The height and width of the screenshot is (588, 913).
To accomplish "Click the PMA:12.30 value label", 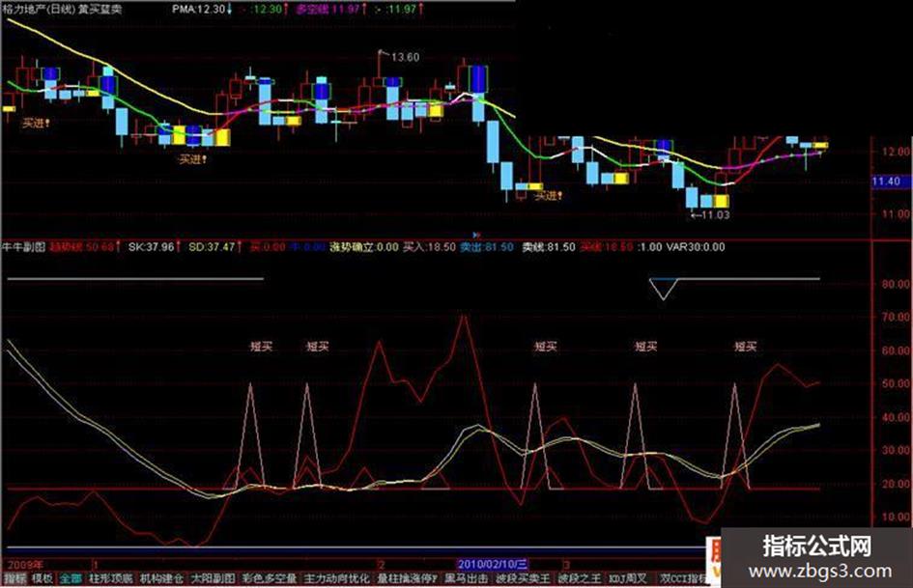I will (198, 9).
